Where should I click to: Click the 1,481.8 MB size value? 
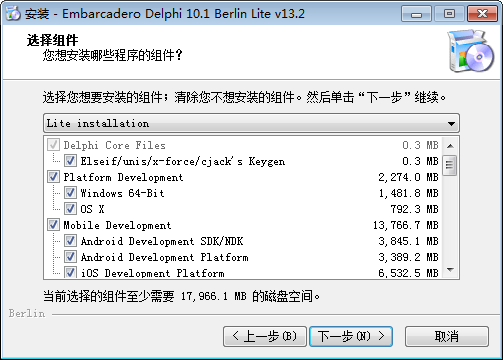coord(408,193)
